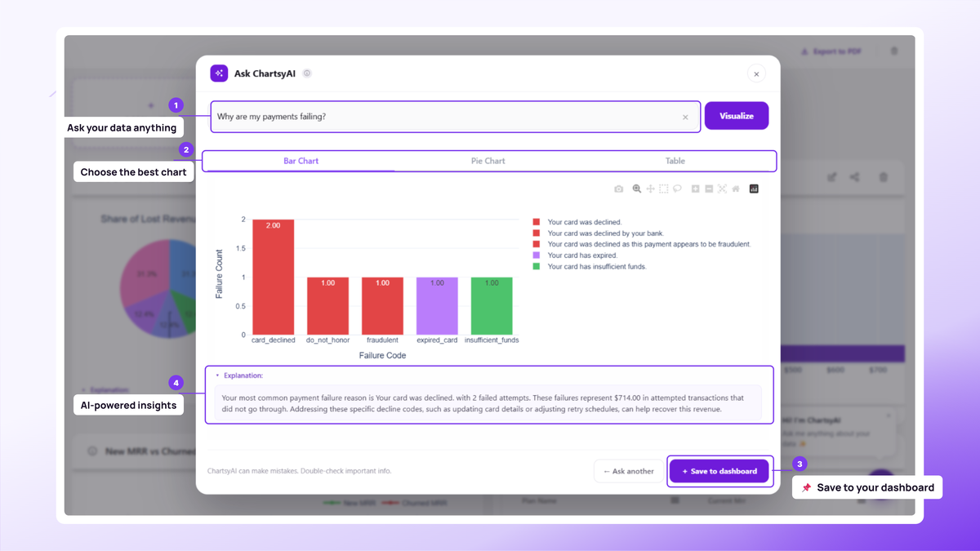This screenshot has height=551, width=980.
Task: Toggle legend entry about fraudulent payment
Action: click(642, 244)
